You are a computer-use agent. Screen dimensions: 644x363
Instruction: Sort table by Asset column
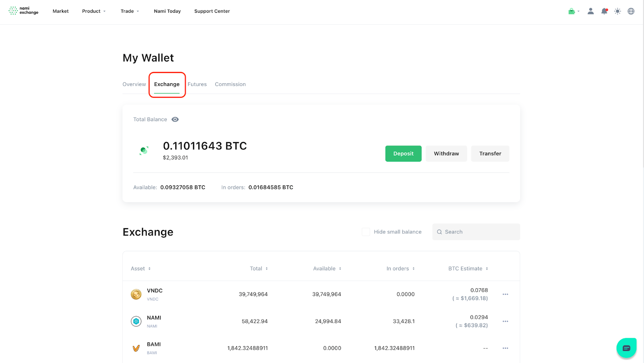[x=140, y=269]
